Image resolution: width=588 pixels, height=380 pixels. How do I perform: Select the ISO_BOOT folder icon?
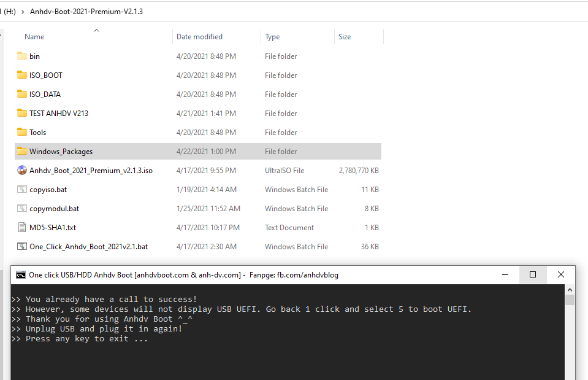point(21,75)
